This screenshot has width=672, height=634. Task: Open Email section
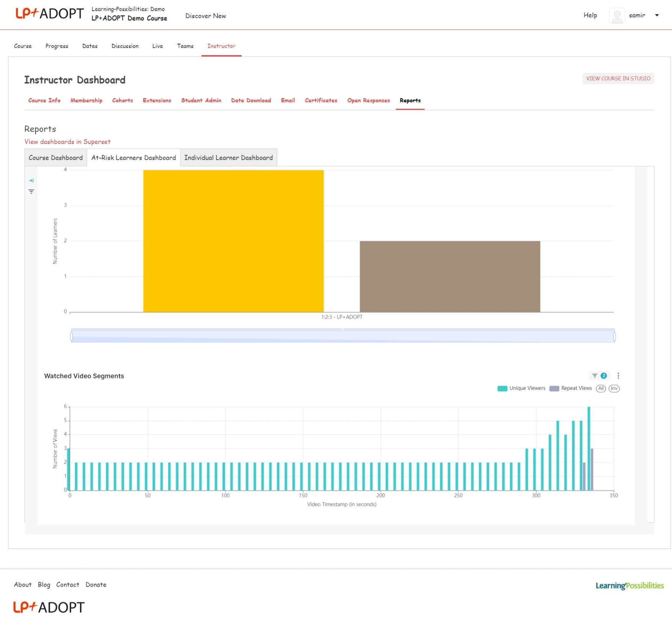pyautogui.click(x=288, y=100)
